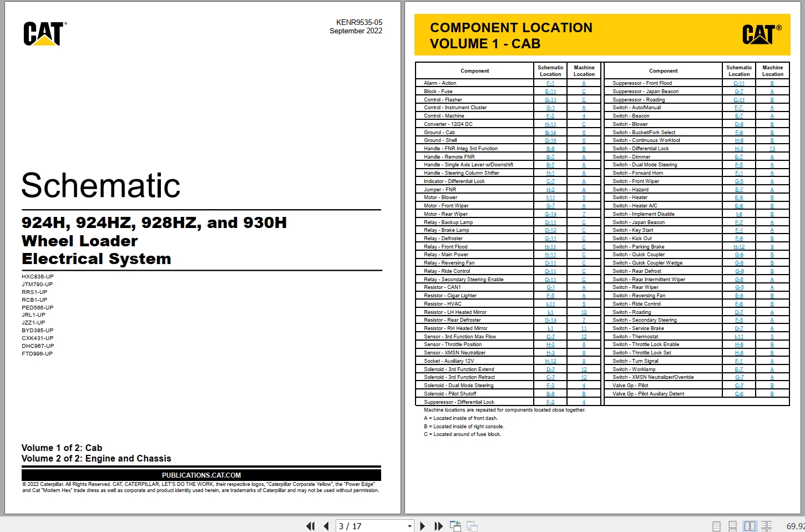Open schematic link H-12 for Socket - Auxiliary 12V

click(x=550, y=361)
